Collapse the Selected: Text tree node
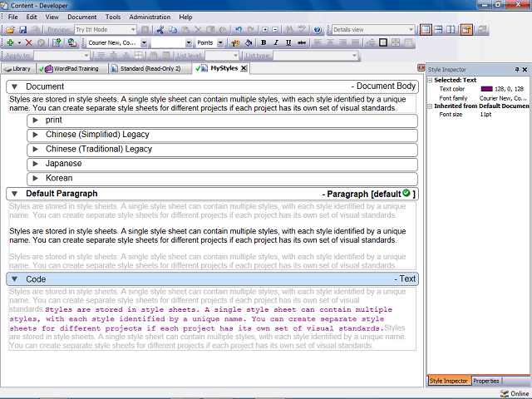532x399 pixels. point(430,81)
